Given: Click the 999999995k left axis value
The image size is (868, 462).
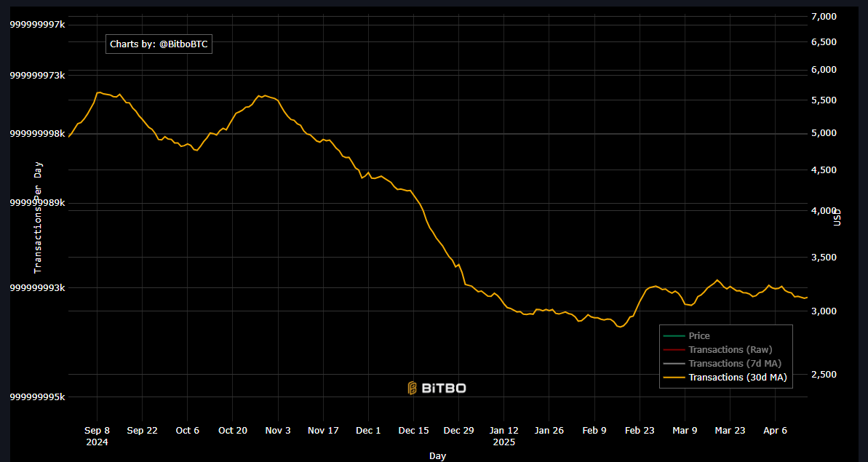Looking at the screenshot, I should [x=38, y=397].
